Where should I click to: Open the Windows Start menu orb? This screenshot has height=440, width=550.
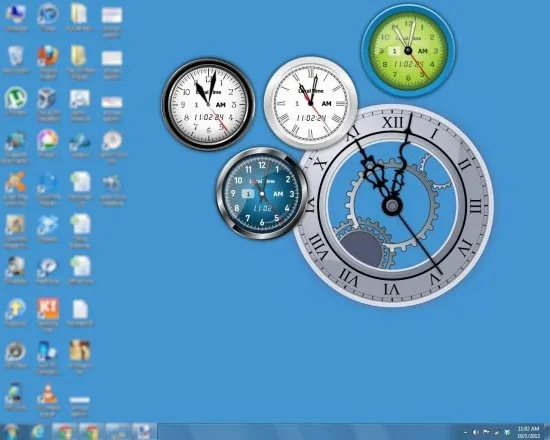click(11, 432)
